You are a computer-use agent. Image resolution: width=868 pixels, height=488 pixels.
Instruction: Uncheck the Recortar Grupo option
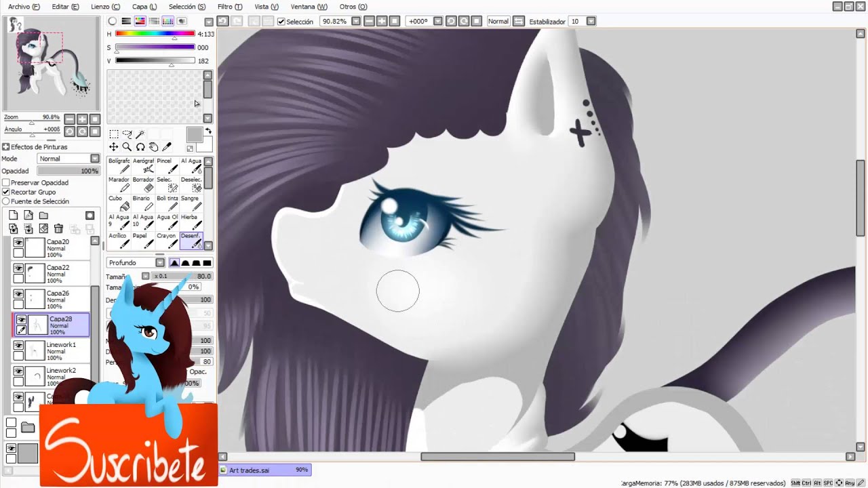point(6,192)
